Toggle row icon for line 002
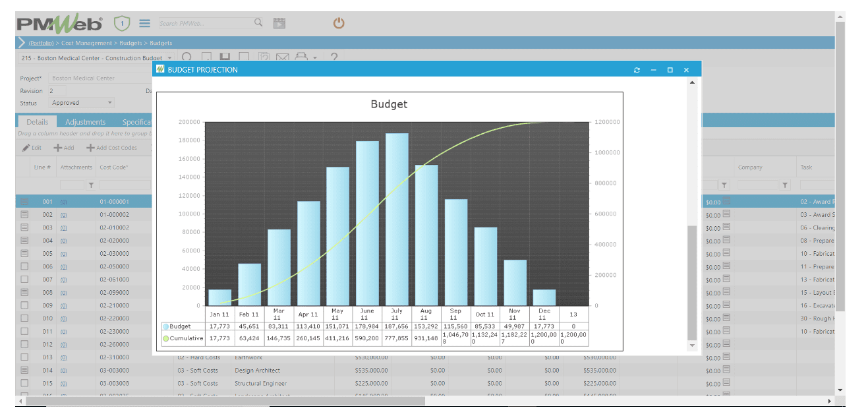Screen dimensions: 868x420 [24, 214]
